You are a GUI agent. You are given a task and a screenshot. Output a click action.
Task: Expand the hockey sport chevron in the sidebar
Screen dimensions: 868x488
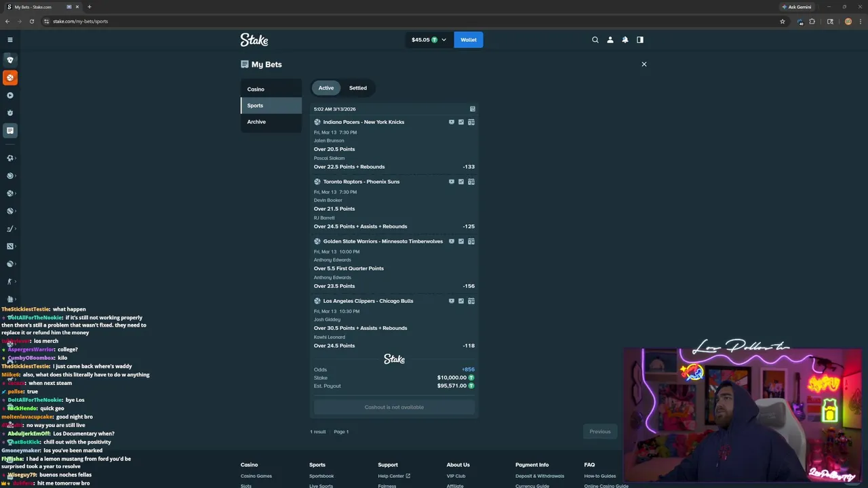coord(16,228)
